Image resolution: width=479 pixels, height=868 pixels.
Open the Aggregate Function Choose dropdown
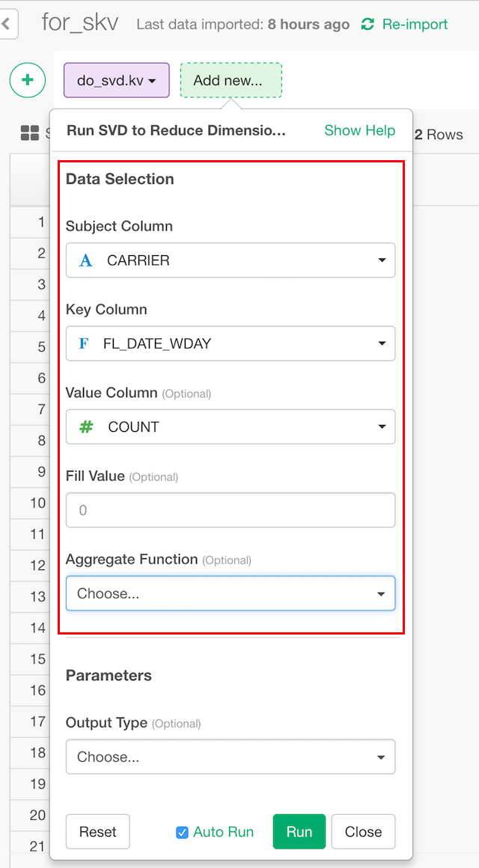(x=231, y=593)
